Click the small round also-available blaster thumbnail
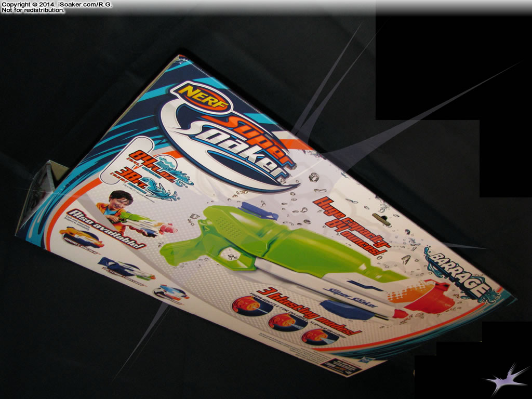 coord(170,293)
